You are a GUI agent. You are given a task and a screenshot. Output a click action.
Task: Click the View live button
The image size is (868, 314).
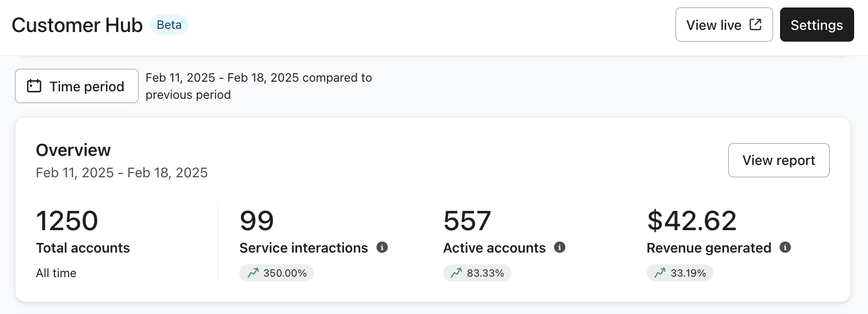coord(724,25)
